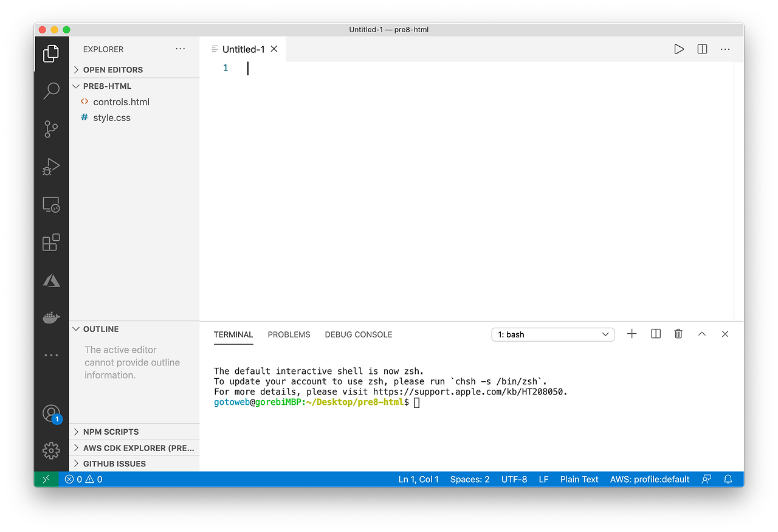Open the Remote Explorer icon
The width and height of the screenshot is (778, 532).
[x=51, y=205]
